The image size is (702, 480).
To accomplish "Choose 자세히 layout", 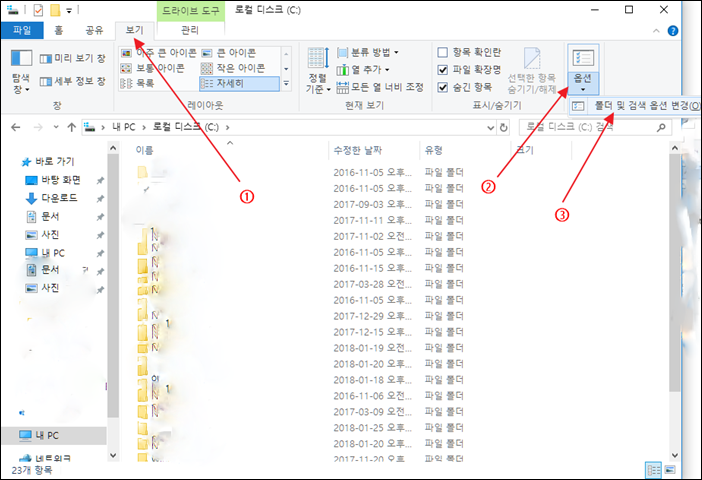I will pyautogui.click(x=240, y=84).
